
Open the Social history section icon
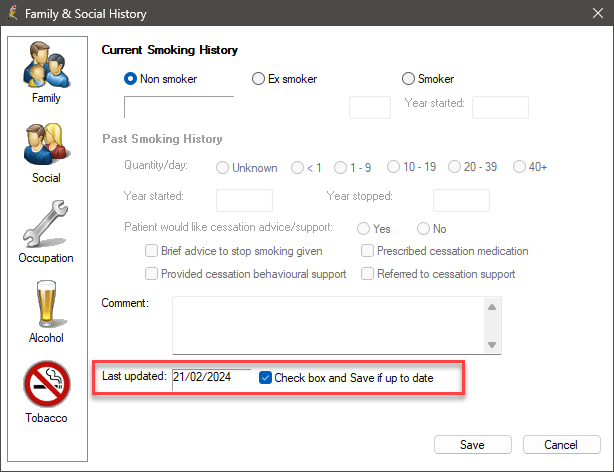click(x=47, y=144)
